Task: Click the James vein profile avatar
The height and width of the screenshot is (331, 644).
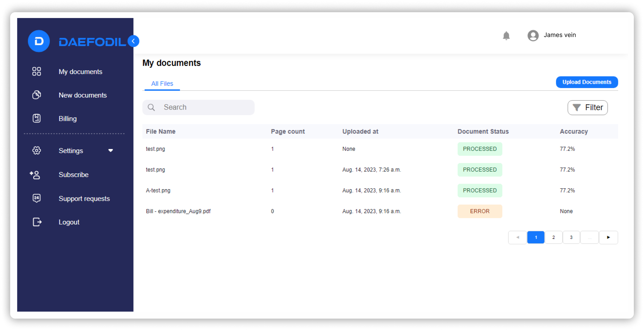Action: (533, 36)
